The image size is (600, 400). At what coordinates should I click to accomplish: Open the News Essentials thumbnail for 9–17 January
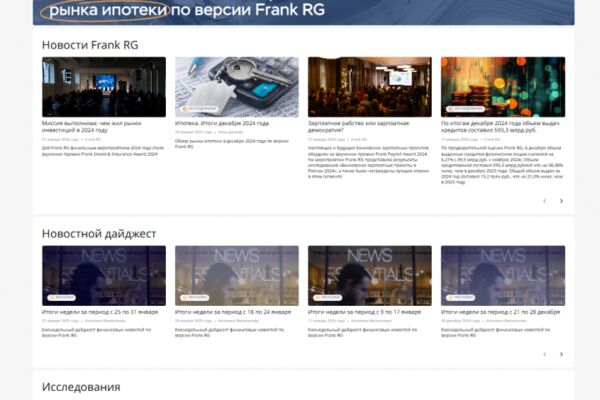pos(370,276)
